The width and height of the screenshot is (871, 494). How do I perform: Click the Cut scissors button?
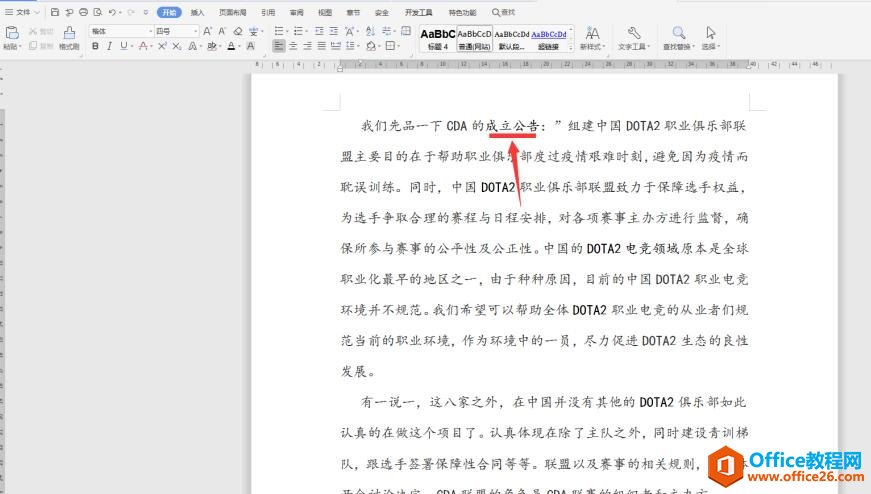click(x=41, y=32)
